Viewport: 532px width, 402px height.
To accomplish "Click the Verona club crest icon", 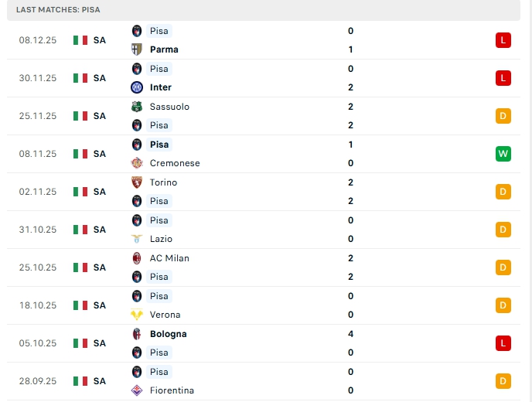I will click(x=137, y=315).
